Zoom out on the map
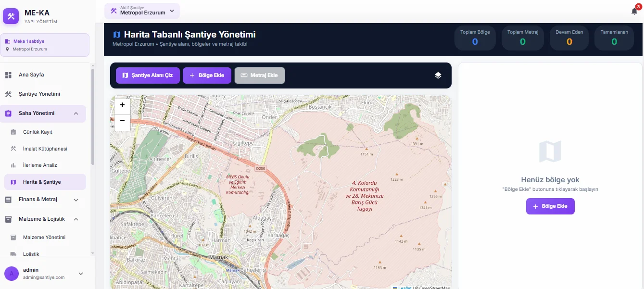 122,121
